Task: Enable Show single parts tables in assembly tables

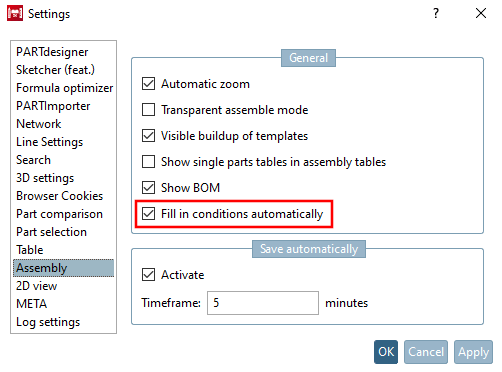Action: tap(148, 162)
